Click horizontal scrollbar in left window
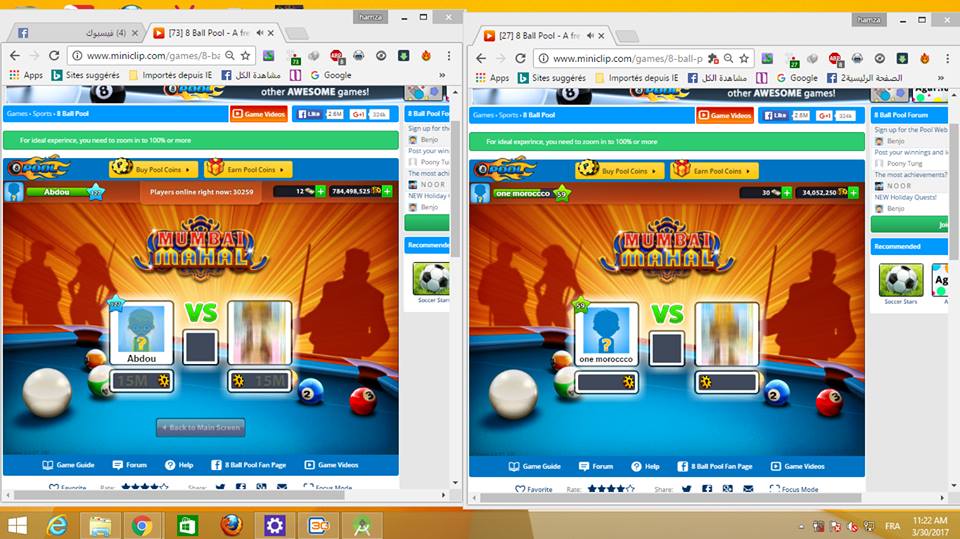960x539 pixels. click(179, 495)
